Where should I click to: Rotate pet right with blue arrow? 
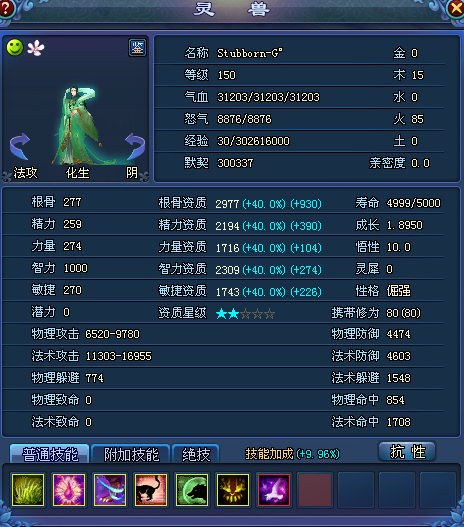(135, 147)
